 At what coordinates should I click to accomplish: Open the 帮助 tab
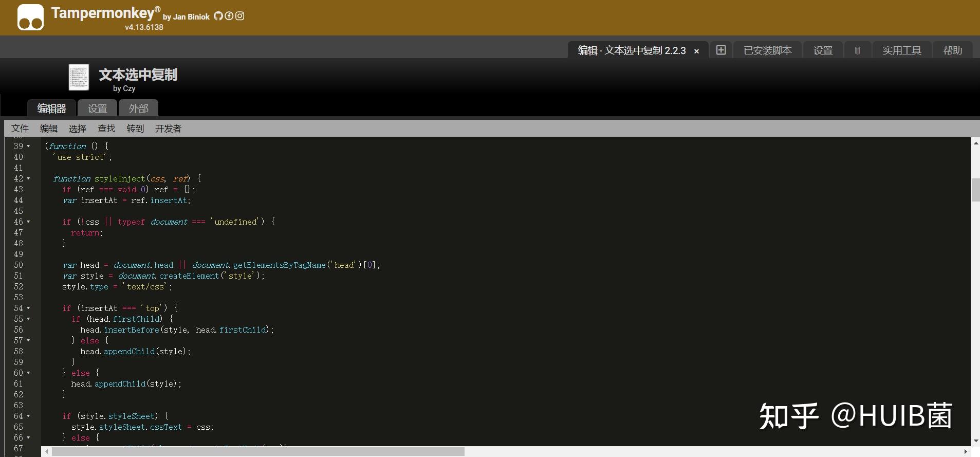click(x=953, y=50)
